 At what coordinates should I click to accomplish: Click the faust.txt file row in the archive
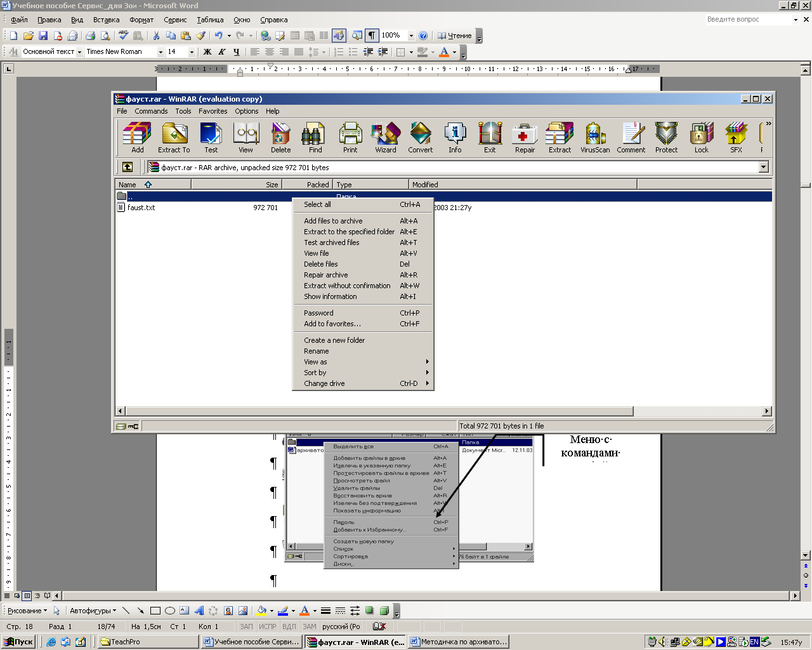pyautogui.click(x=443, y=208)
